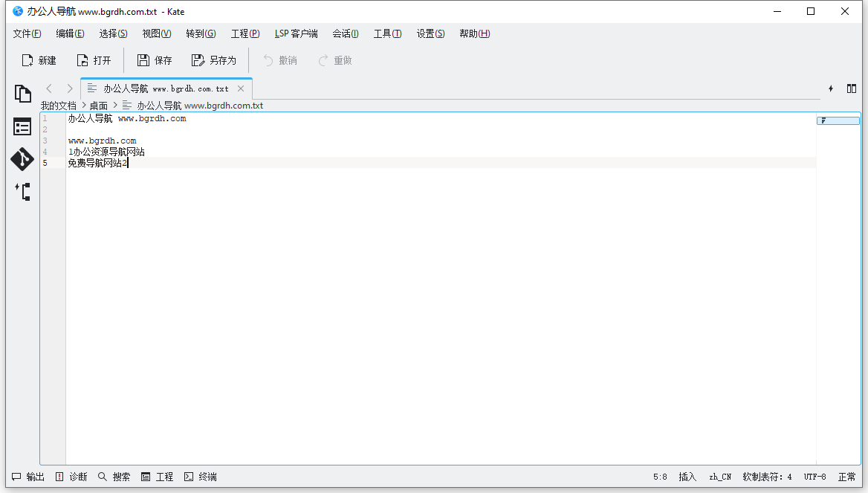Close the 办公人导航 document tab
The image size is (868, 493).
(x=241, y=88)
